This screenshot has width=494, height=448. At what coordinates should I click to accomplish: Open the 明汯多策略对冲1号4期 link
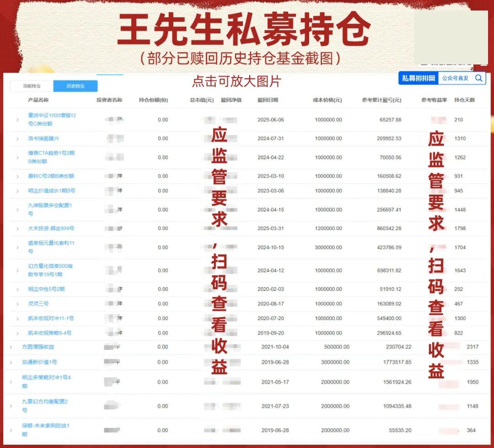pos(46,382)
